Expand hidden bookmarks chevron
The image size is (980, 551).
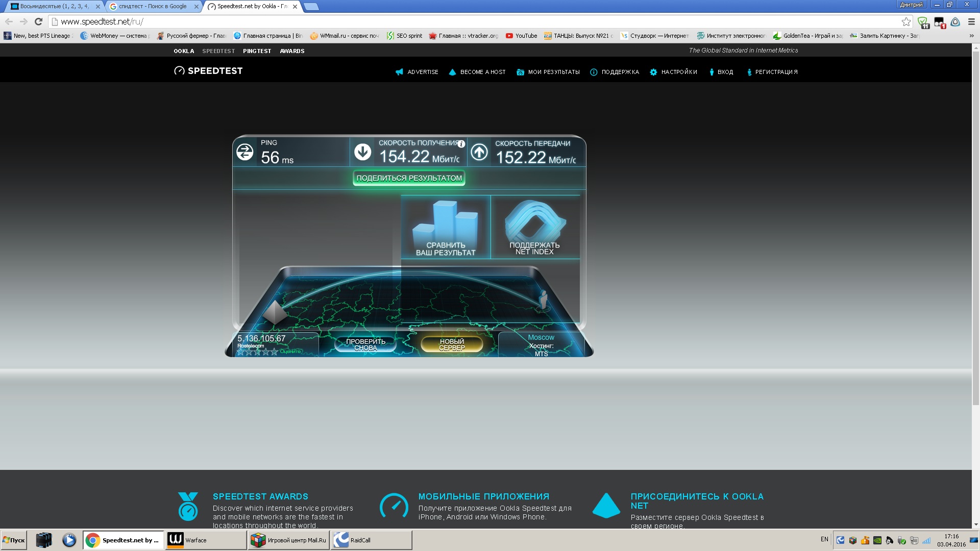(x=971, y=36)
